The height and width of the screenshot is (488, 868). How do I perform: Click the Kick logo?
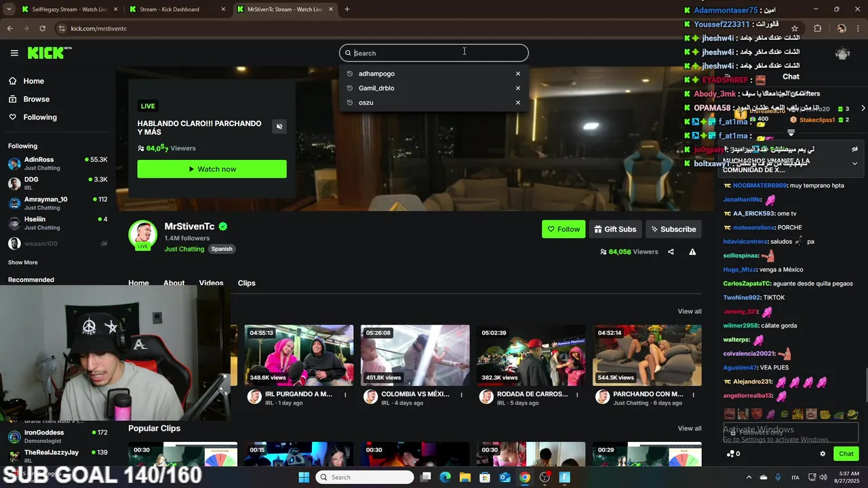pyautogui.click(x=49, y=53)
